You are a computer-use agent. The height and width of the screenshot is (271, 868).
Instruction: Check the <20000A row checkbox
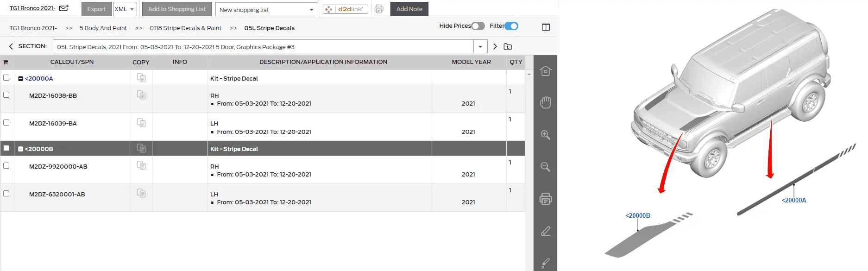coord(6,77)
